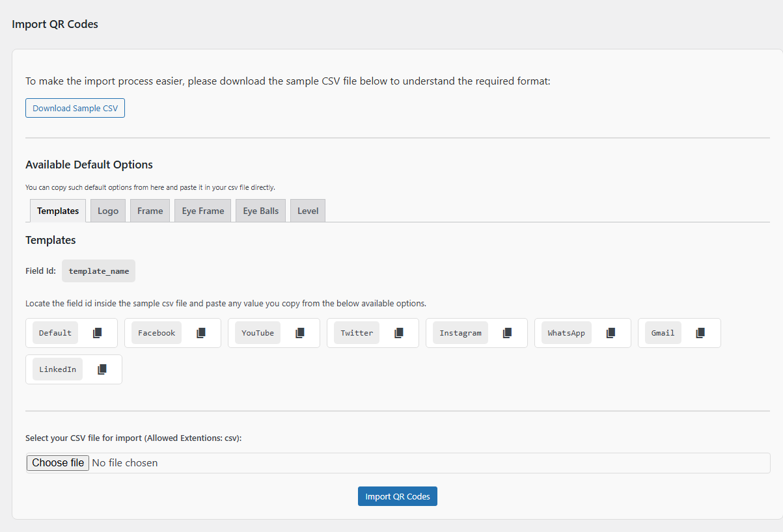Copy the LinkedIn template value icon
The height and width of the screenshot is (532, 783).
click(102, 369)
